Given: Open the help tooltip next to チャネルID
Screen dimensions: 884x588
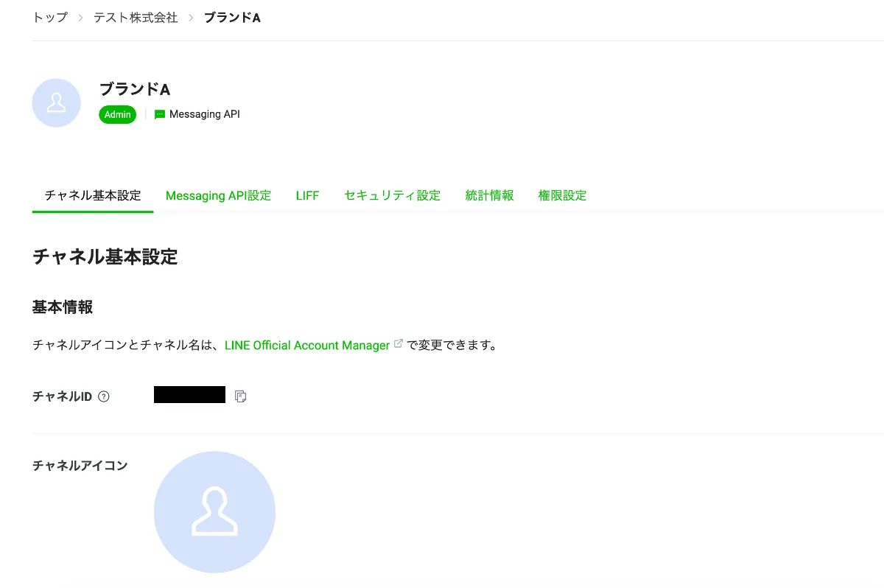Looking at the screenshot, I should (x=104, y=396).
